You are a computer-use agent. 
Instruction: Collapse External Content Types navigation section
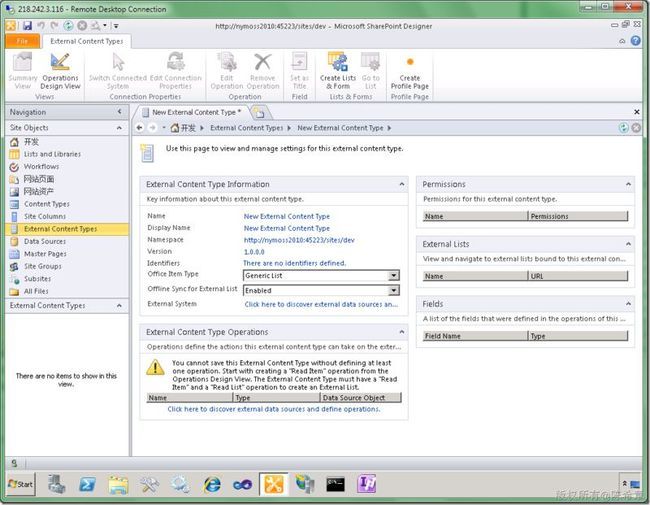click(119, 305)
